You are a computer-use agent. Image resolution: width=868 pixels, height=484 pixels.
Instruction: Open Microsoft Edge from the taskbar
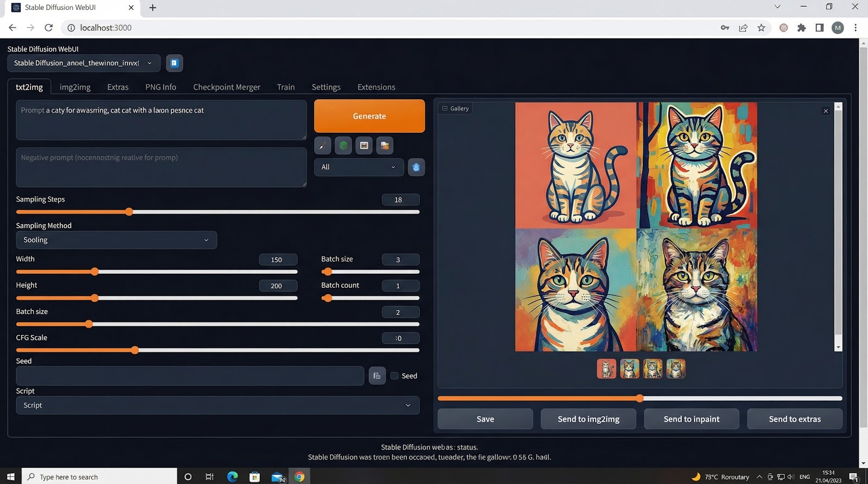click(232, 476)
